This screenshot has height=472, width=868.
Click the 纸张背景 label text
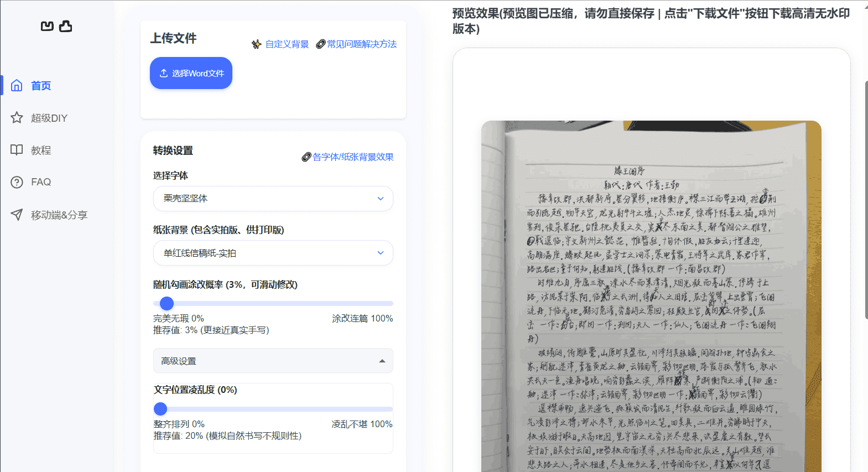coord(219,230)
